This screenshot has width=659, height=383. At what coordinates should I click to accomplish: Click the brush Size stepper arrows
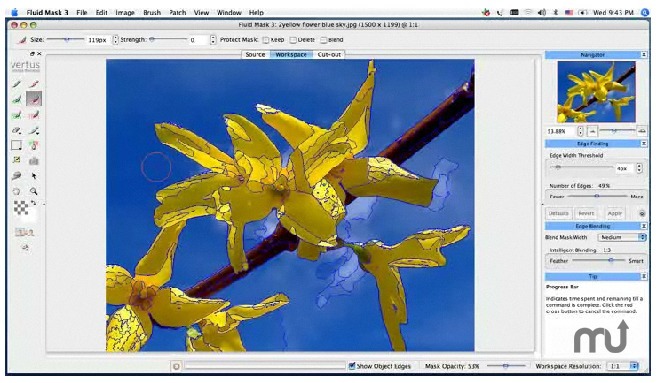[116, 40]
